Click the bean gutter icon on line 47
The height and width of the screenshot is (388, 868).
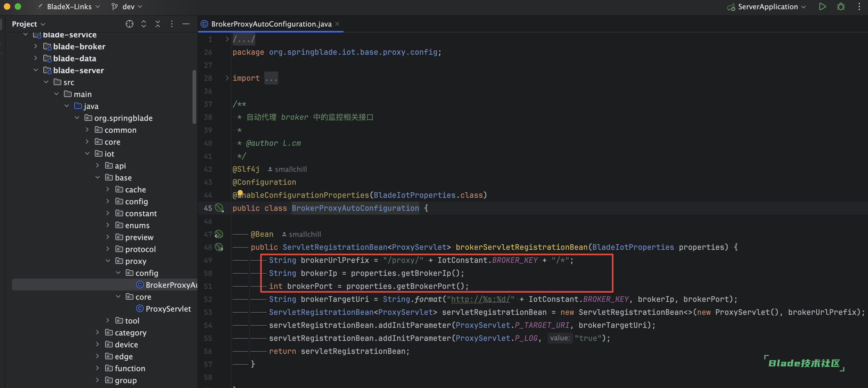pyautogui.click(x=219, y=234)
